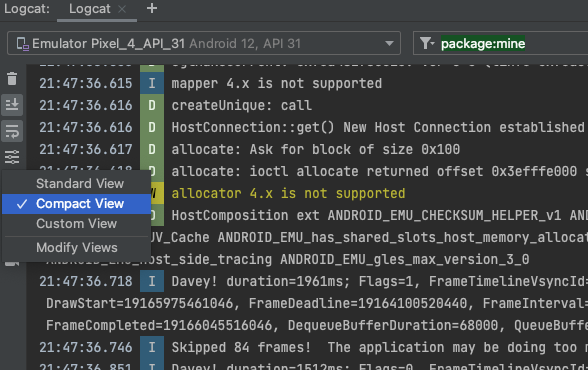Select the Logcat tab
Image resolution: width=588 pixels, height=370 pixels.
pos(90,9)
